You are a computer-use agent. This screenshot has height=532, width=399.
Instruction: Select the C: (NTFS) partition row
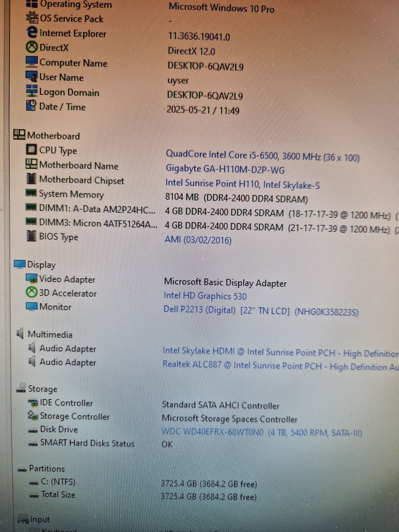pos(143,483)
